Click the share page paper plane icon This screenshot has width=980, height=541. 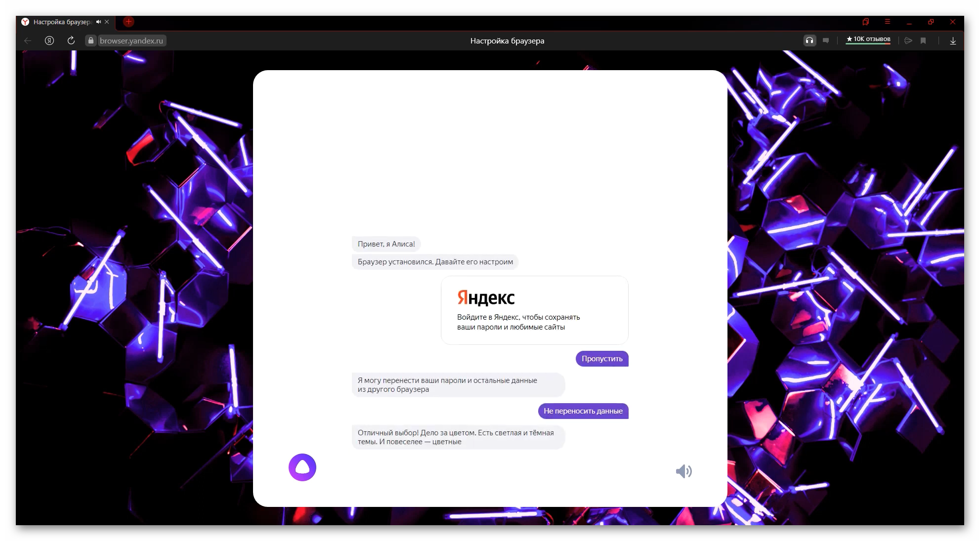[908, 41]
